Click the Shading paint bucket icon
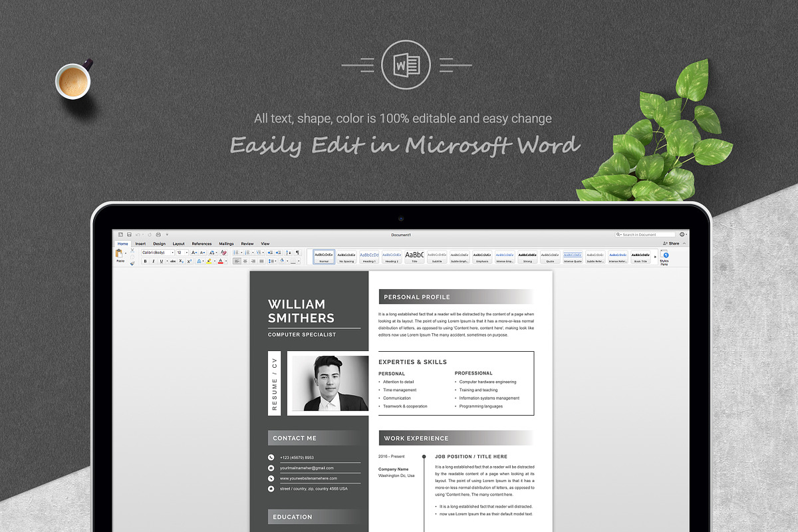Image resolution: width=798 pixels, height=532 pixels. coord(282,261)
